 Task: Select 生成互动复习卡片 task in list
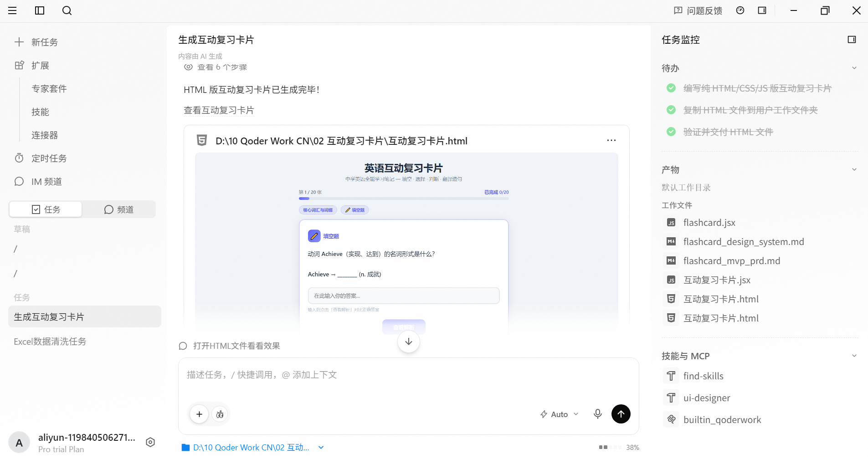(x=85, y=316)
